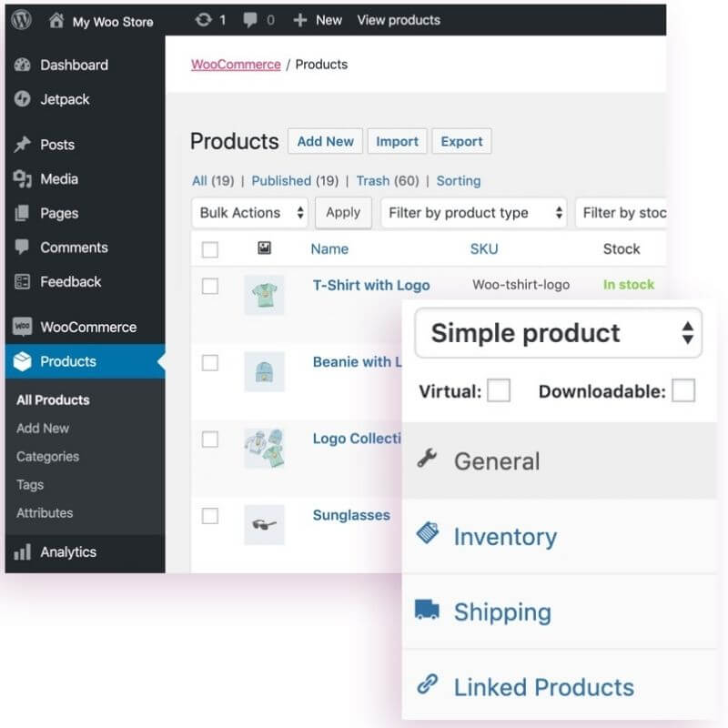
Task: Enable the Downloadable checkbox
Action: pyautogui.click(x=683, y=390)
